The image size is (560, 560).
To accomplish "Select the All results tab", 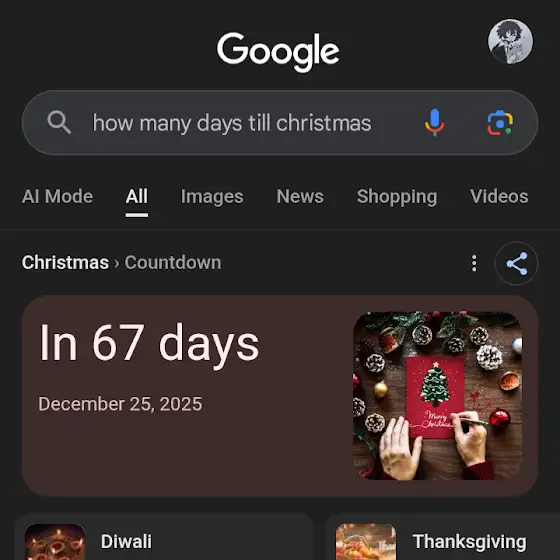I will [136, 196].
